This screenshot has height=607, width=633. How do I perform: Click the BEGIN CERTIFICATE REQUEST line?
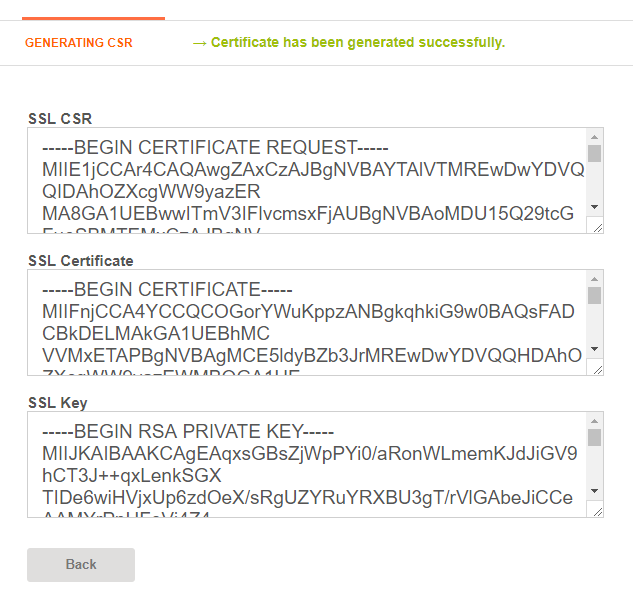pyautogui.click(x=215, y=147)
